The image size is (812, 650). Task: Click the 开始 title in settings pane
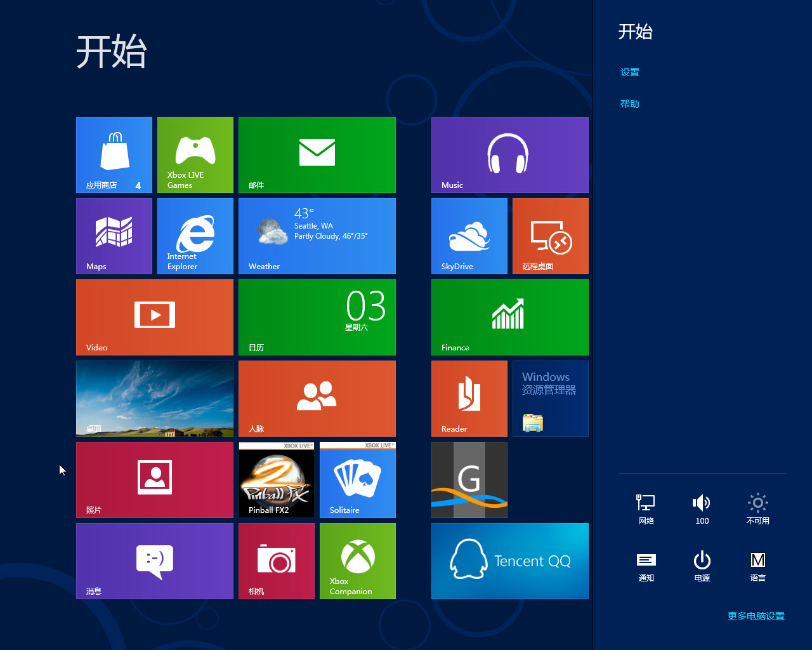(636, 32)
